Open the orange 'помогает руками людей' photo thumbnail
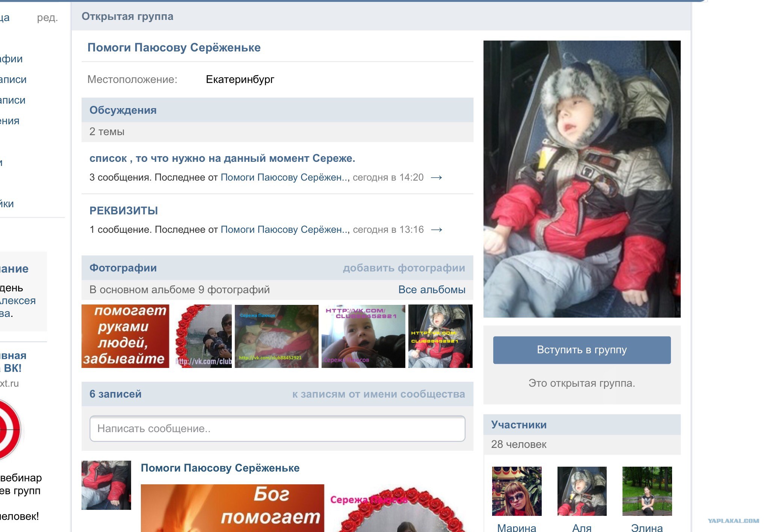Screen dimensions: 769x532 [x=125, y=336]
